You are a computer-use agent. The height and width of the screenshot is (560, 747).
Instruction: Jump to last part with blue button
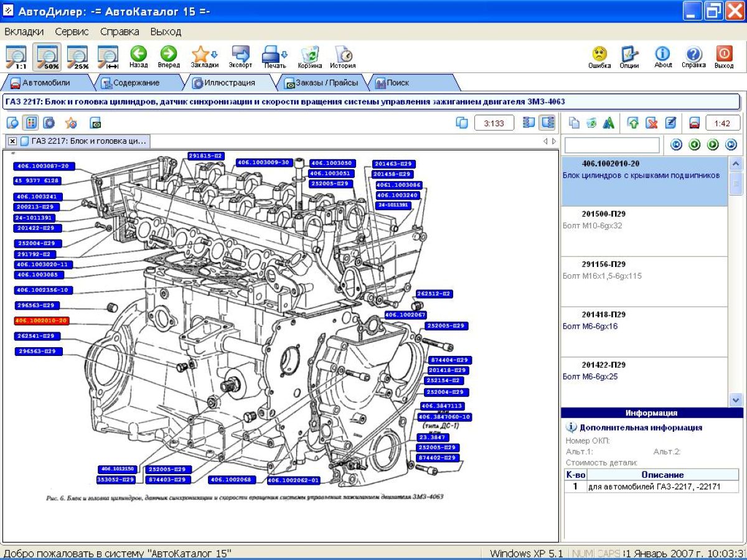tap(731, 145)
